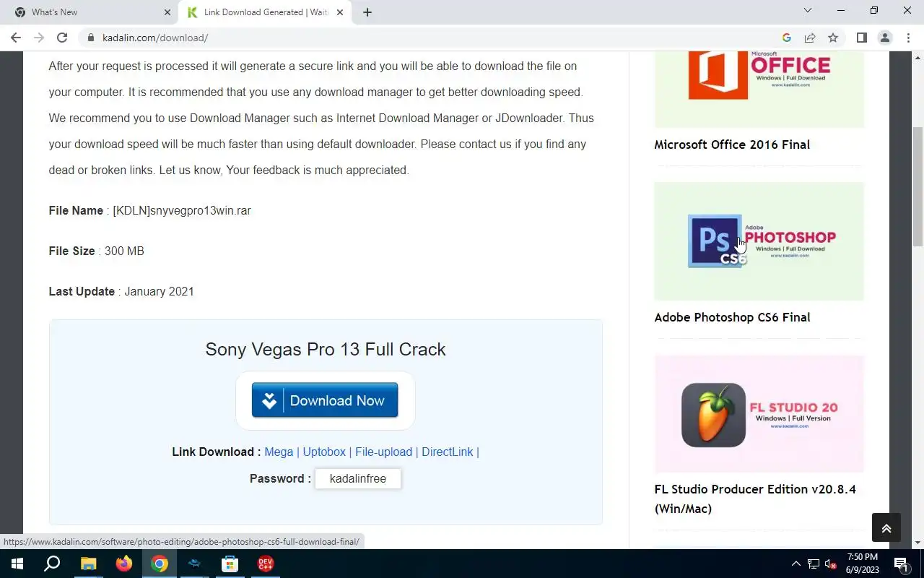
Task: Open Chrome's three-dot menu
Action: [x=908, y=38]
